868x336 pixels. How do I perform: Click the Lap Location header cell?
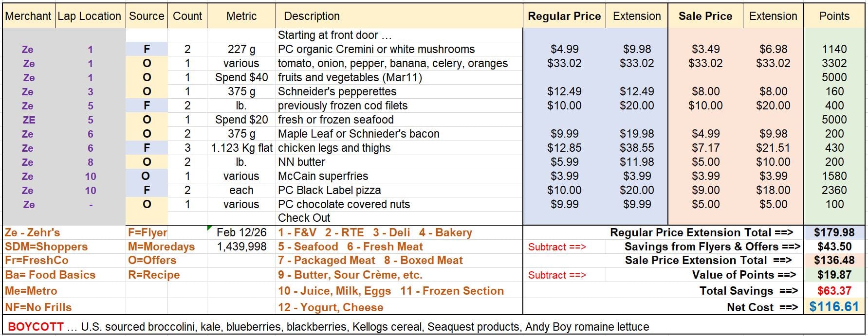pyautogui.click(x=89, y=16)
